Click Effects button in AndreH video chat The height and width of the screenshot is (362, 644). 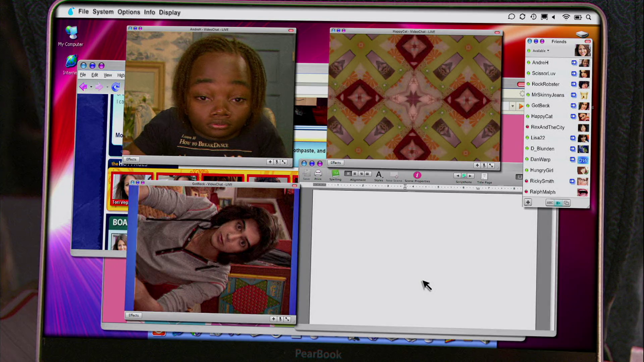click(131, 160)
